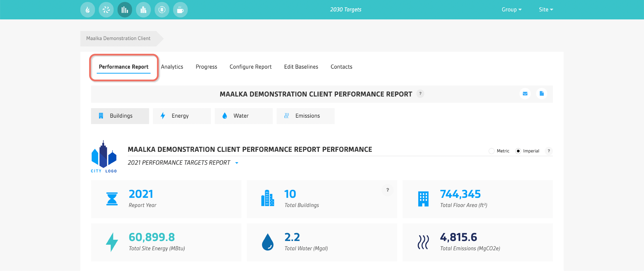
Task: View the Contacts tab
Action: coord(341,67)
